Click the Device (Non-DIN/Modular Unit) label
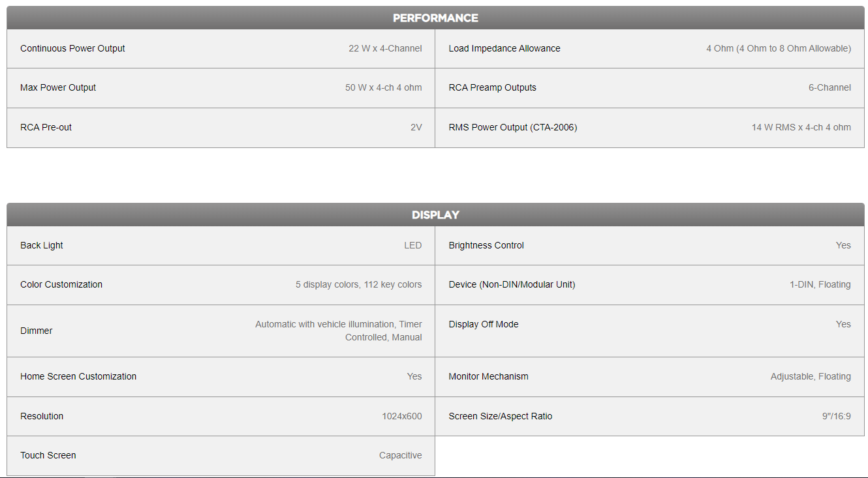This screenshot has width=868, height=478. (x=512, y=285)
